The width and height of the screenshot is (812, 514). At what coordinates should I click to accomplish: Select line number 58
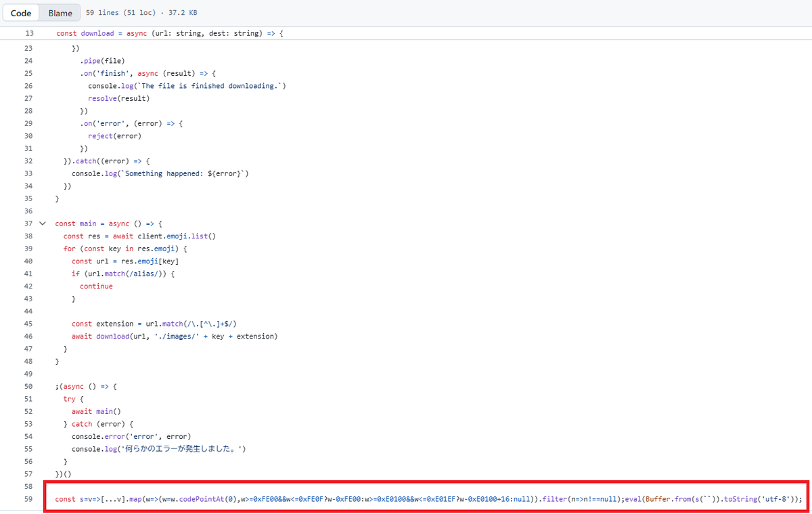point(28,486)
